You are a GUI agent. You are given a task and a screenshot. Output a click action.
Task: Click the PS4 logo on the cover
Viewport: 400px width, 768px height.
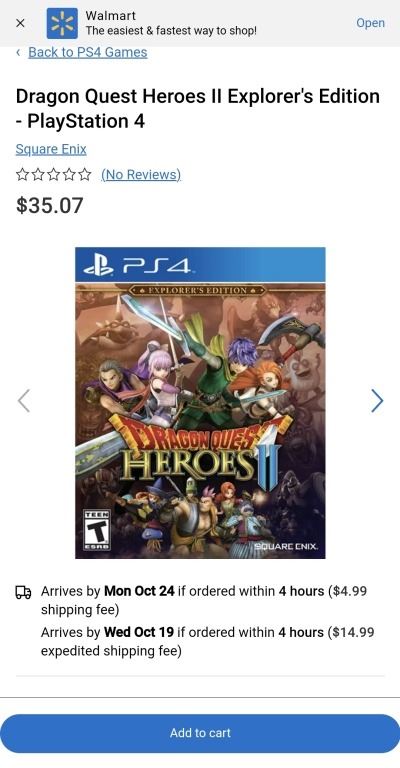[x=137, y=265]
